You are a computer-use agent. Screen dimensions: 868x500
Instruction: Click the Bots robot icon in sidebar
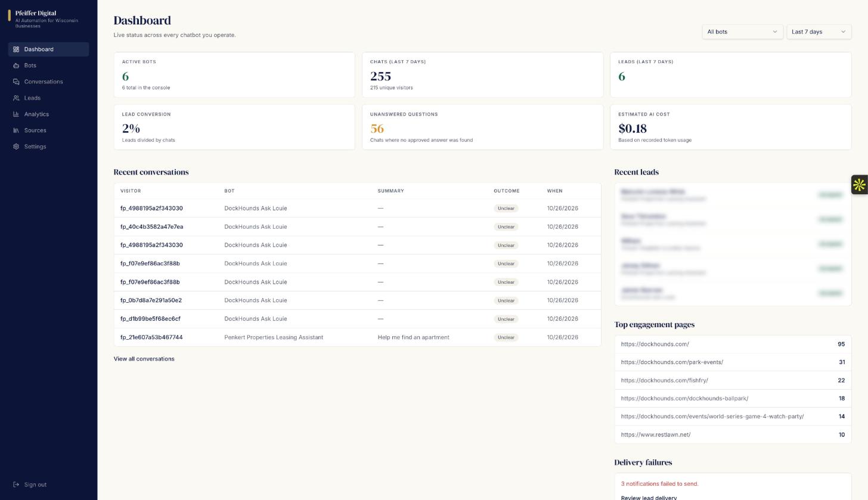[16, 66]
